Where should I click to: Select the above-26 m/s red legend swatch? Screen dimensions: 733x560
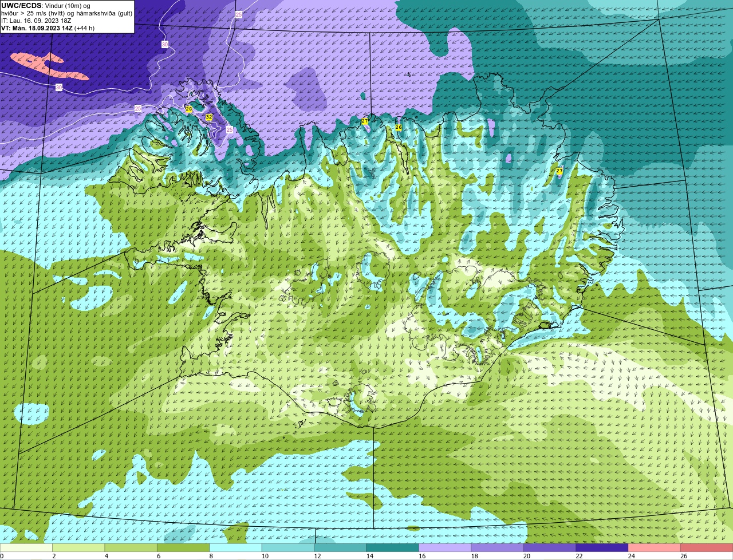click(x=707, y=548)
